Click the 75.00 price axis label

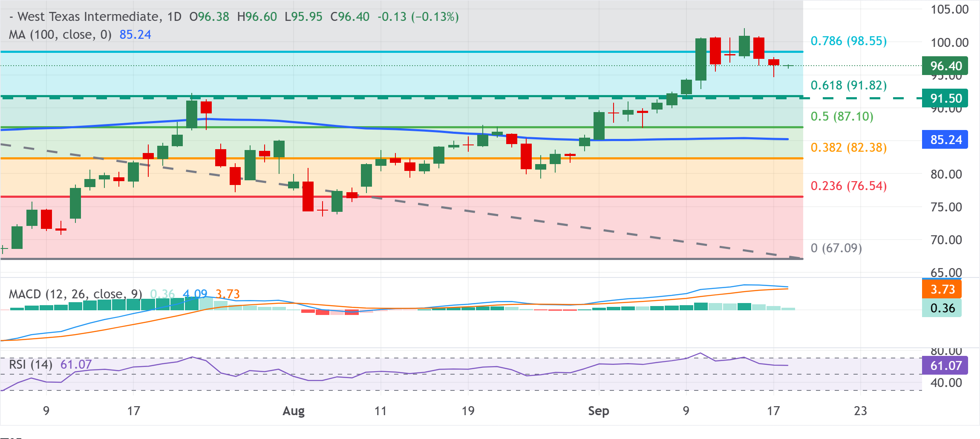(946, 207)
